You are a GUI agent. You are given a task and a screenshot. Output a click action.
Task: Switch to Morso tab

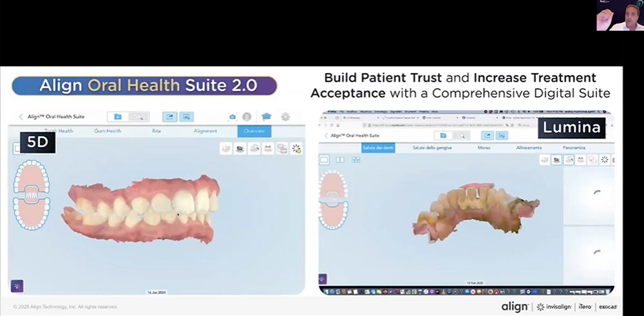[484, 148]
